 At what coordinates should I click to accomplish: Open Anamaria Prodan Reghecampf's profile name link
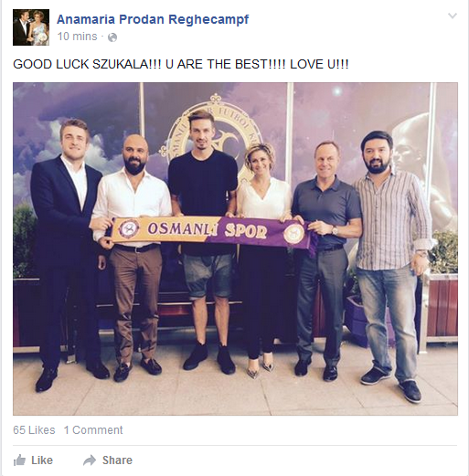click(x=153, y=19)
